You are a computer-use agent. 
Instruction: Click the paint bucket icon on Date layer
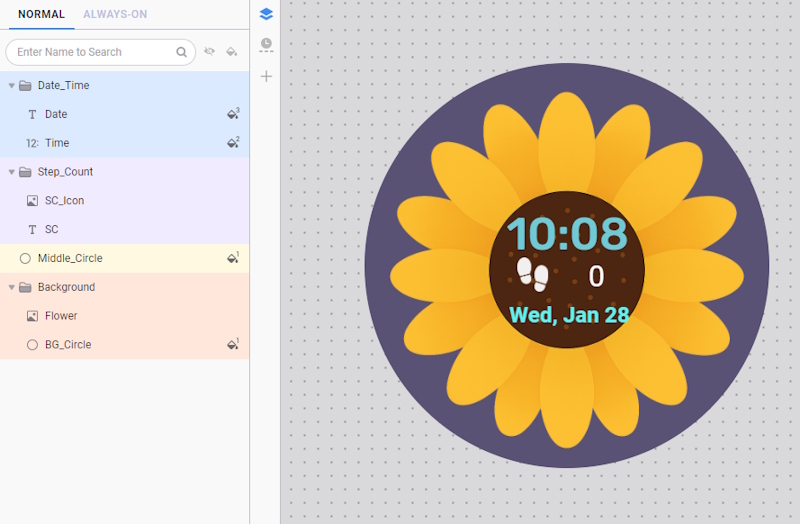pyautogui.click(x=232, y=114)
